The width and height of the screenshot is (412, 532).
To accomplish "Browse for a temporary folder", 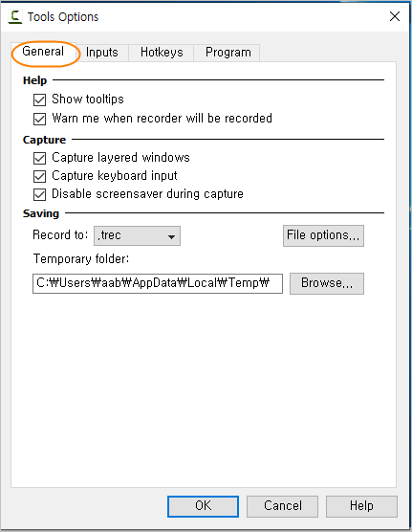I will coord(327,283).
